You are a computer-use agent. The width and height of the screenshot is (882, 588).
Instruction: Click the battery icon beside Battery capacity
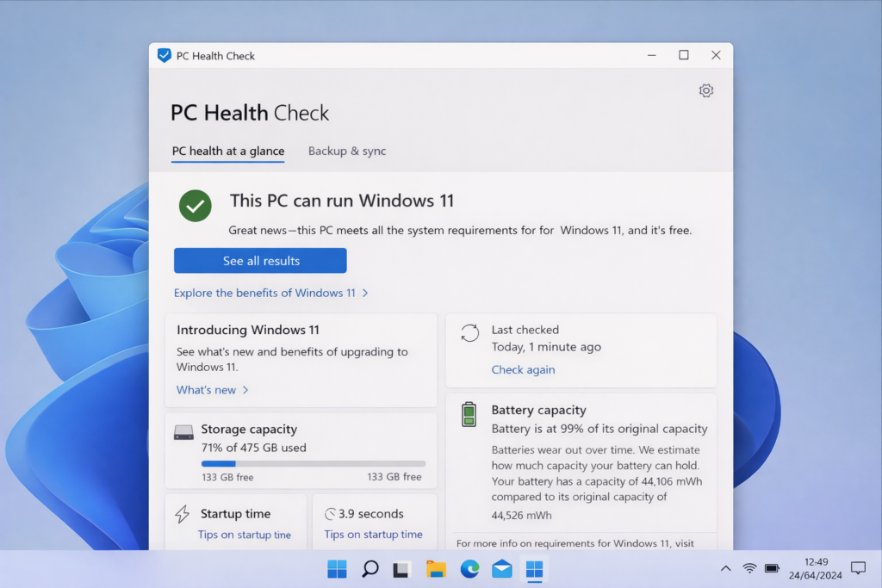468,414
